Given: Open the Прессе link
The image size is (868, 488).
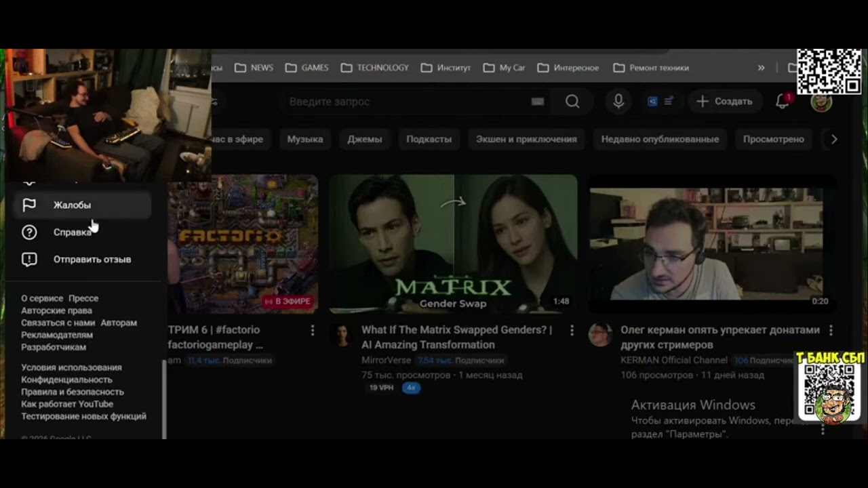Looking at the screenshot, I should (x=83, y=298).
